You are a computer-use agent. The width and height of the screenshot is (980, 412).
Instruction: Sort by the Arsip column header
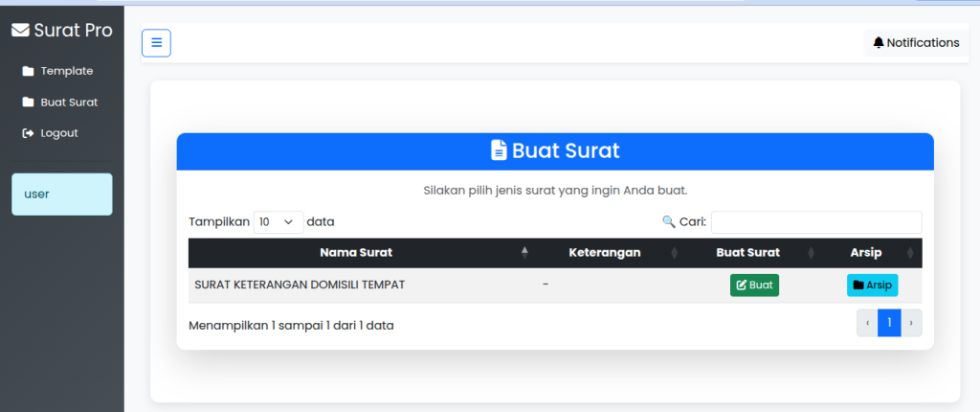click(x=865, y=253)
